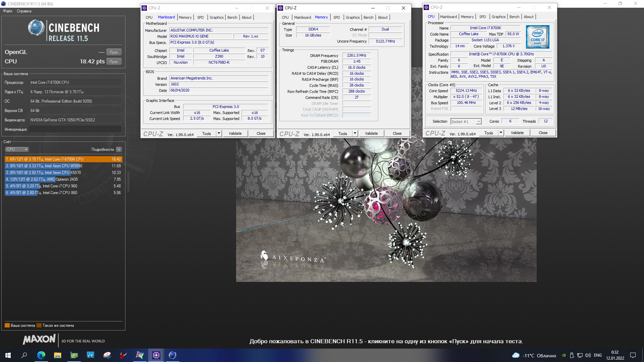Open the notification center icon
The width and height of the screenshot is (644, 362).
[x=633, y=355]
